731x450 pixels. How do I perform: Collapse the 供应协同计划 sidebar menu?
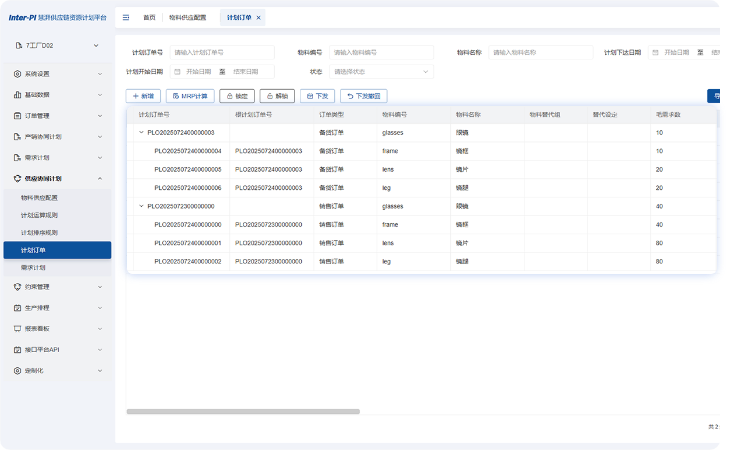[x=101, y=178]
